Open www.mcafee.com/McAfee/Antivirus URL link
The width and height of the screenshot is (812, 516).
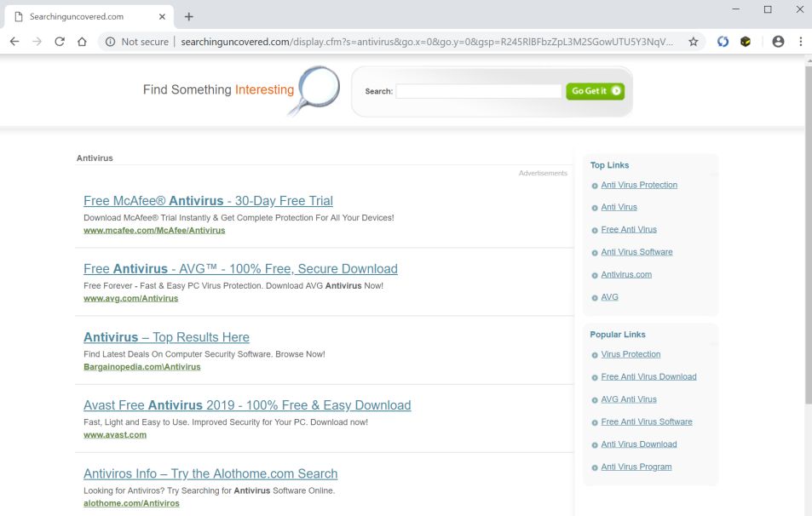tap(154, 230)
